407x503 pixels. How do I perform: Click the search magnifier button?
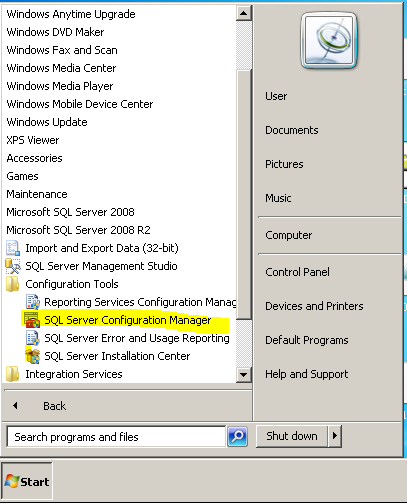(237, 436)
